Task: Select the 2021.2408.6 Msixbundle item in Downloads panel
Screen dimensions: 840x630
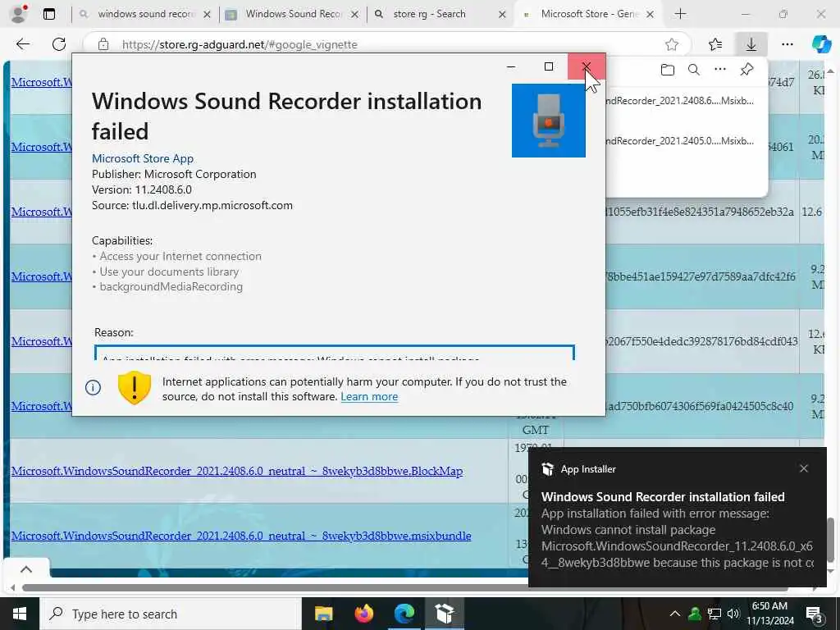Action: (679, 101)
